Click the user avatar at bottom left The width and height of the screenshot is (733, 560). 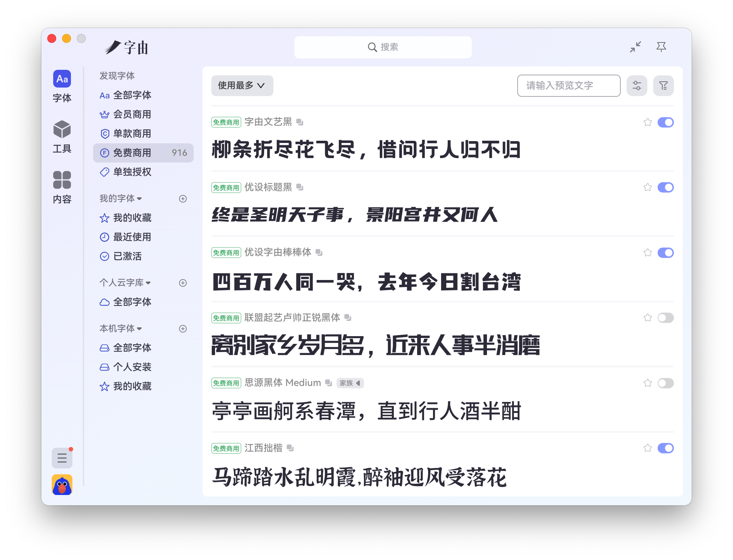pos(62,485)
